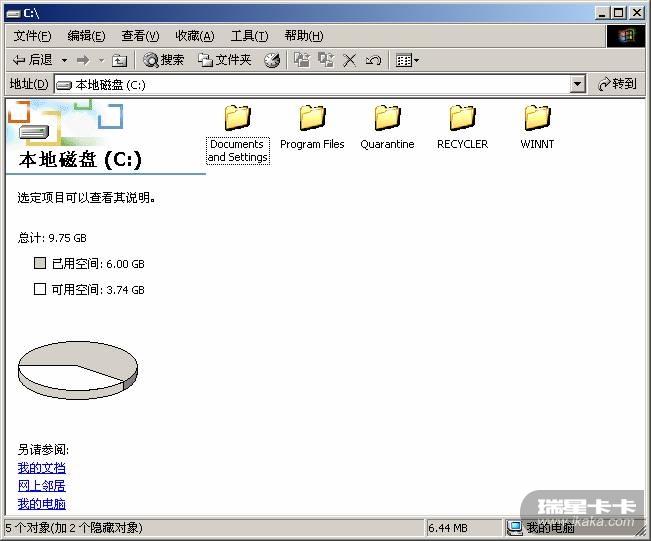Click the 转到 Go button

click(x=617, y=84)
